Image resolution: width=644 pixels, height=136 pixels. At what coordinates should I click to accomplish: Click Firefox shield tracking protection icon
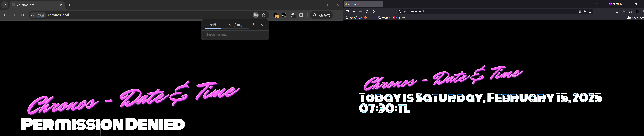pos(400,12)
